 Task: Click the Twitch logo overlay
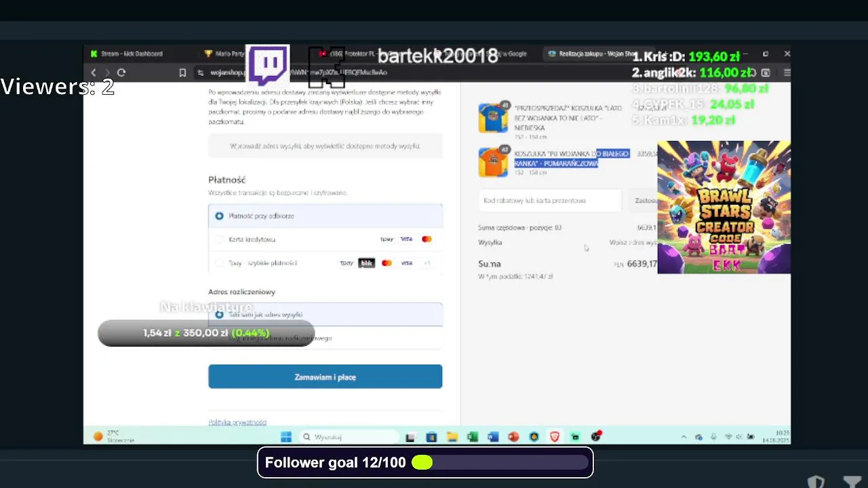click(x=268, y=66)
